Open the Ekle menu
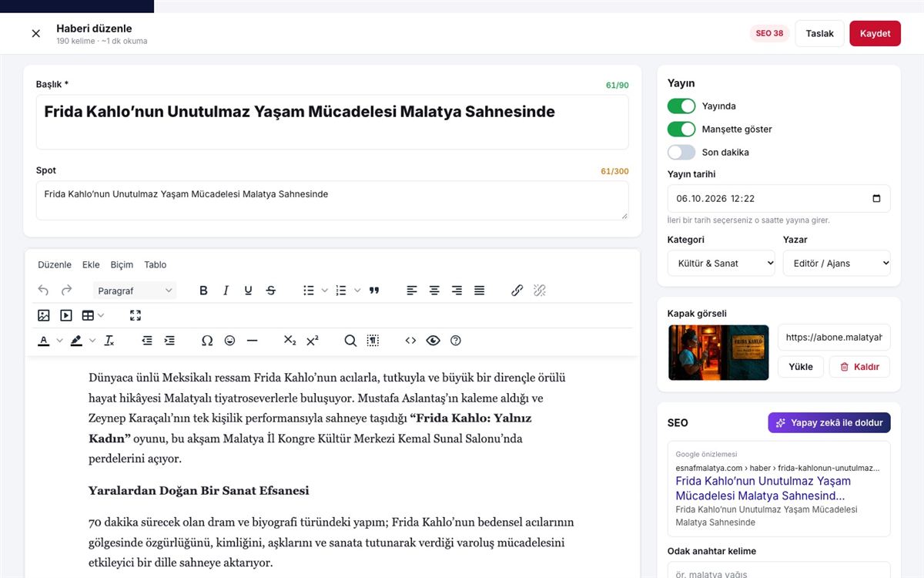The height and width of the screenshot is (578, 924). tap(91, 264)
